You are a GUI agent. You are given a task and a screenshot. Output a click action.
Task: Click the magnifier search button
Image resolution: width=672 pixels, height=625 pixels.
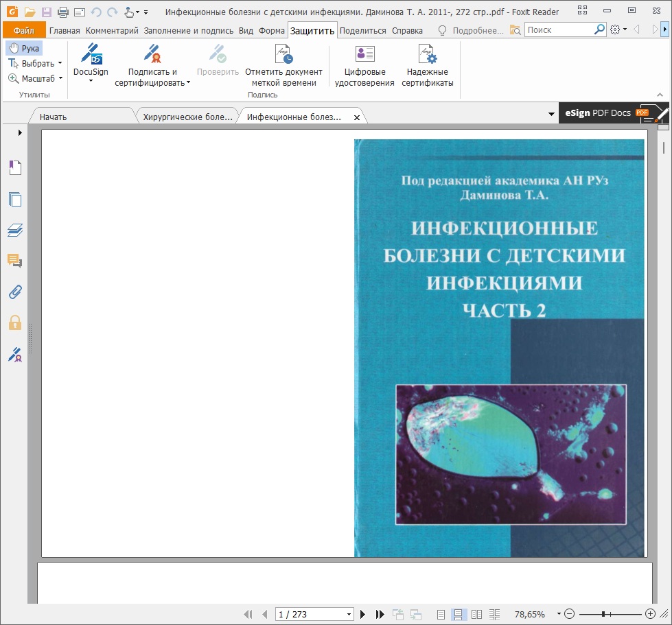pos(599,30)
